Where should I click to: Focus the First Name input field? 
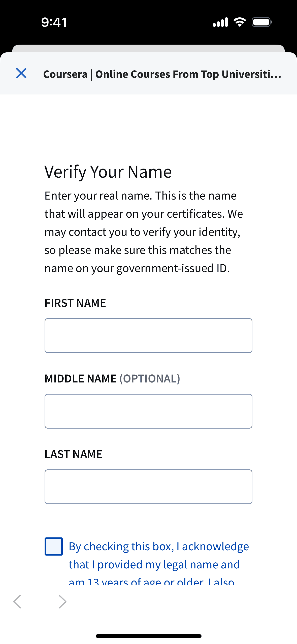coord(148,336)
